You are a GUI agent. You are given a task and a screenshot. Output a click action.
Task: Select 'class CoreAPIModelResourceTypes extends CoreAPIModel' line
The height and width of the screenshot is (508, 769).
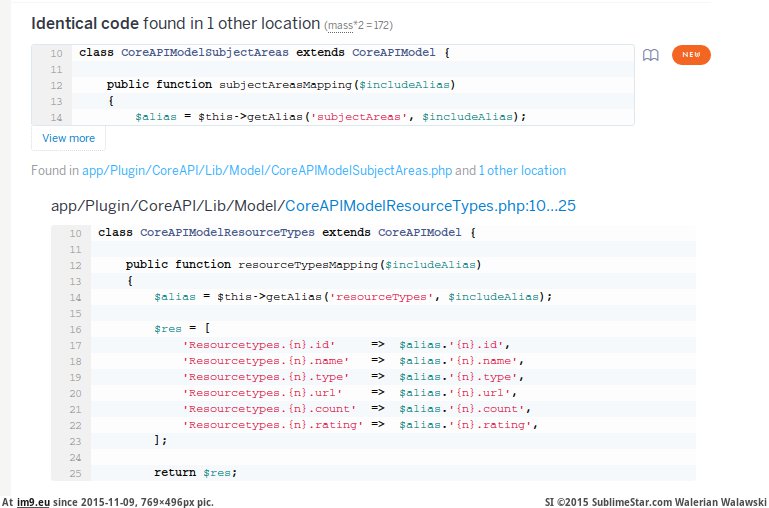[287, 232]
